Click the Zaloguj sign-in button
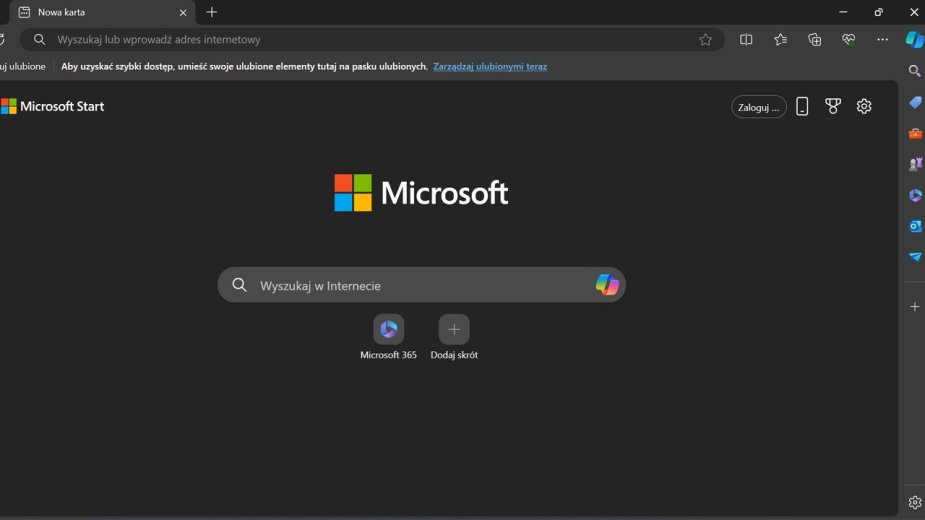 (759, 107)
